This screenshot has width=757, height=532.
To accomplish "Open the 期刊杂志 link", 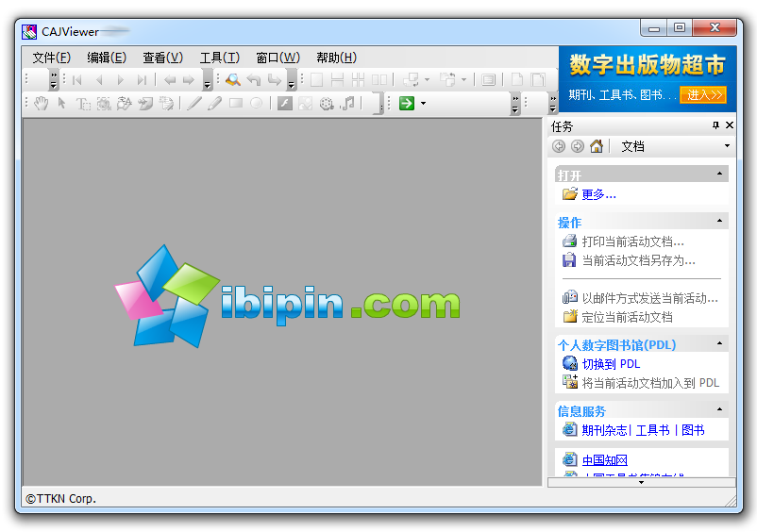I will click(x=604, y=430).
